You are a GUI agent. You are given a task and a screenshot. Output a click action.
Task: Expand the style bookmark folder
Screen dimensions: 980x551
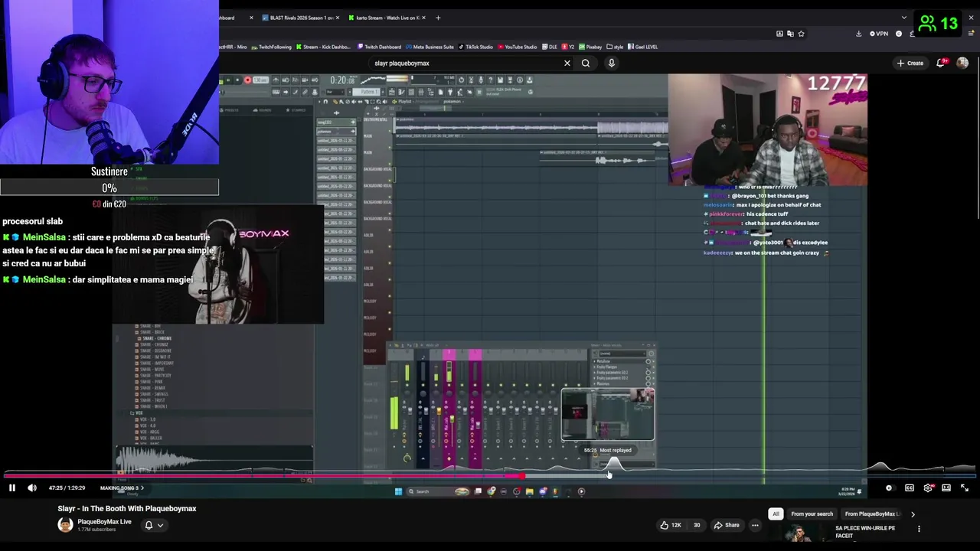[x=615, y=47]
